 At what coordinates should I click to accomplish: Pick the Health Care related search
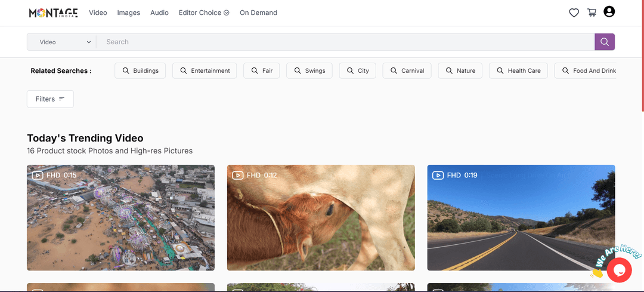(518, 70)
